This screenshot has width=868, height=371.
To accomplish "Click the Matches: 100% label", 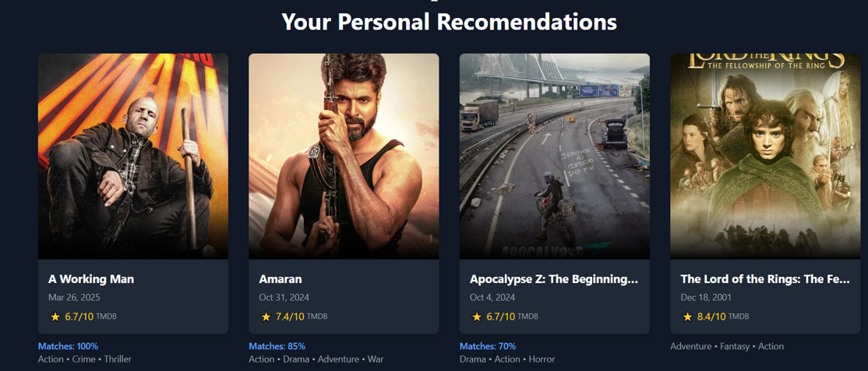I will [x=68, y=346].
